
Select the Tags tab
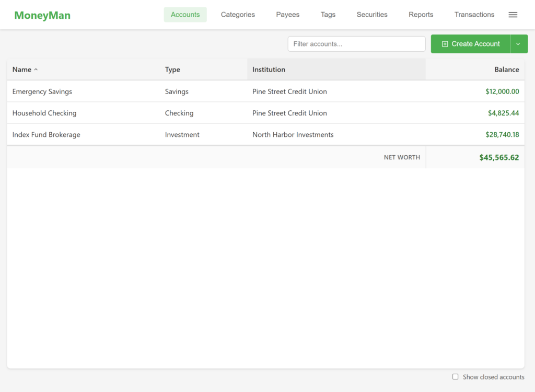point(328,15)
